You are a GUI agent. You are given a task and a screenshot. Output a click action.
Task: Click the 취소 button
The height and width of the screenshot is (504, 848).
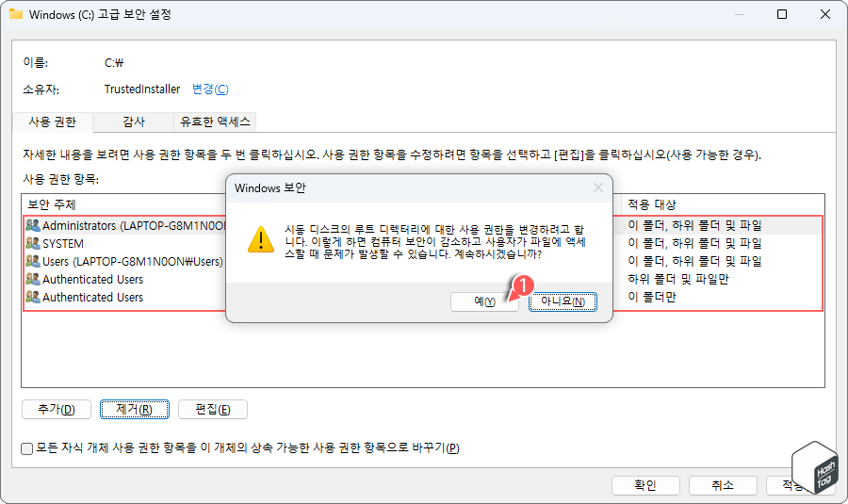point(723,485)
